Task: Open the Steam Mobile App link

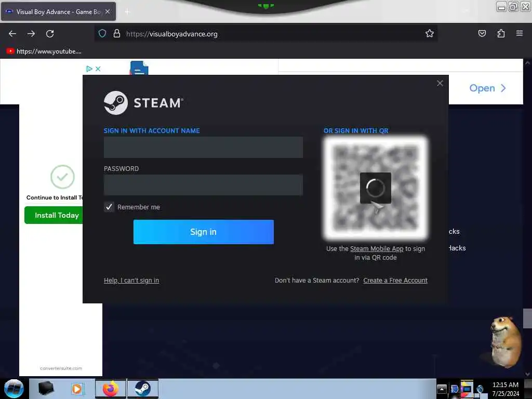Action: pyautogui.click(x=377, y=249)
